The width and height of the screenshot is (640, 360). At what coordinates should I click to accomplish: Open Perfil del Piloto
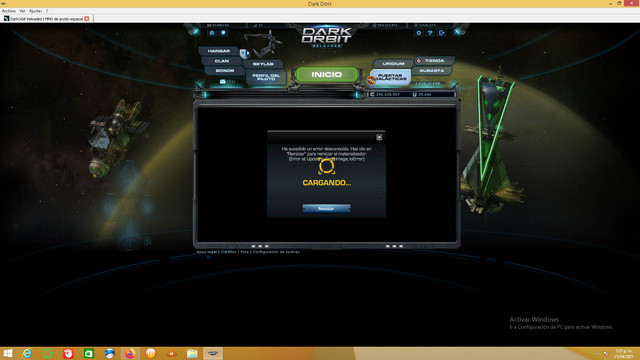point(266,77)
